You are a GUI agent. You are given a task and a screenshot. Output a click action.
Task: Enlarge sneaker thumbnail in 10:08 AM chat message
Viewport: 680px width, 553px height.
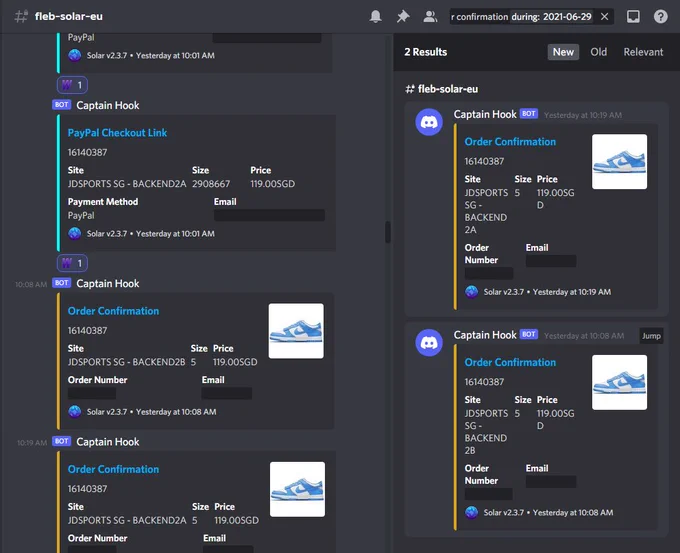(296, 331)
